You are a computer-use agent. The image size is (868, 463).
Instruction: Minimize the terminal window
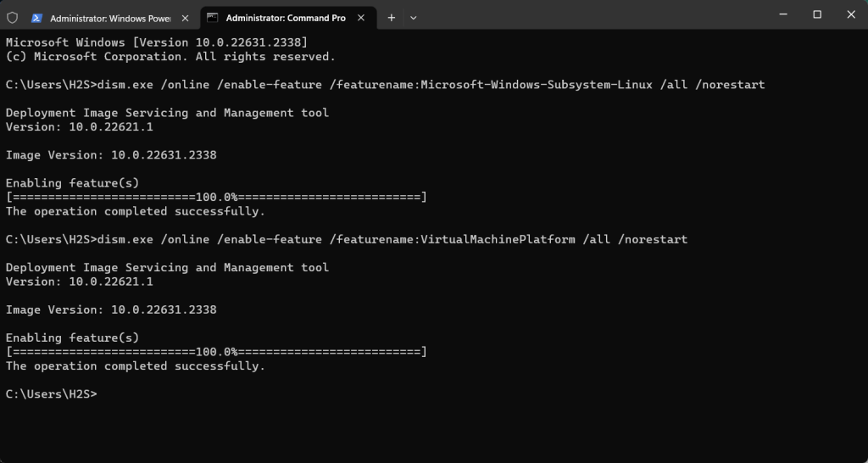point(782,14)
